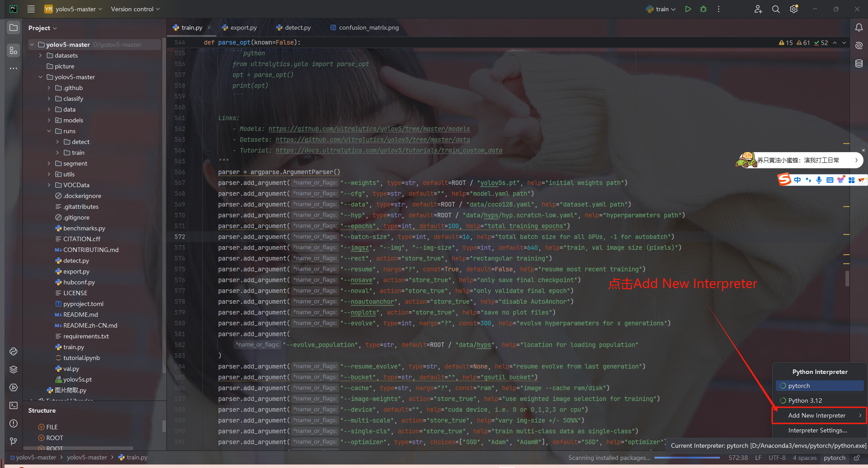Collapse the runs folder
The image size is (868, 468).
tap(49, 131)
